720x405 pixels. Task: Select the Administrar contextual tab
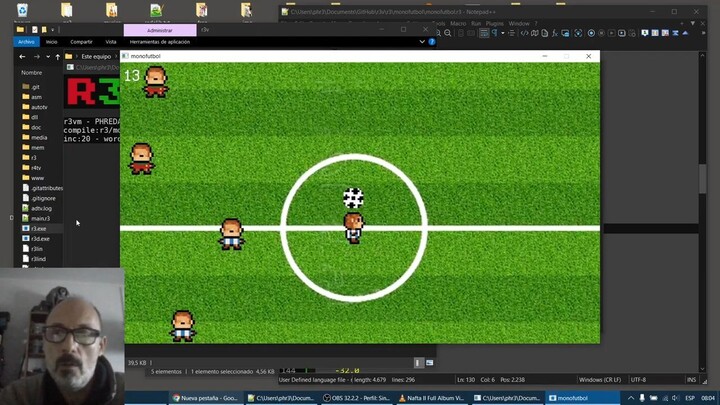coord(160,30)
